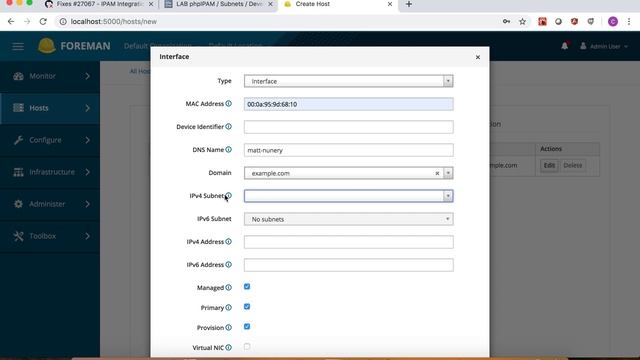Open Chrome three-dot menu
640x360 pixels.
point(629,22)
